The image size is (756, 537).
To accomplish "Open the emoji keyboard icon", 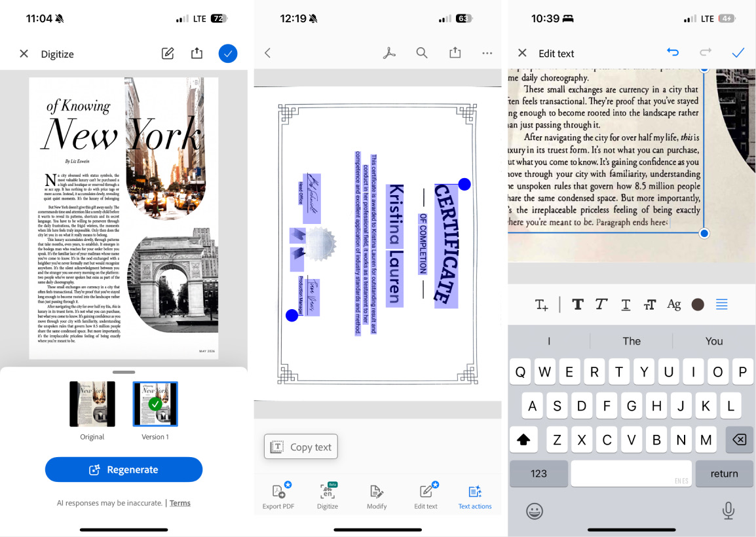I will [534, 511].
